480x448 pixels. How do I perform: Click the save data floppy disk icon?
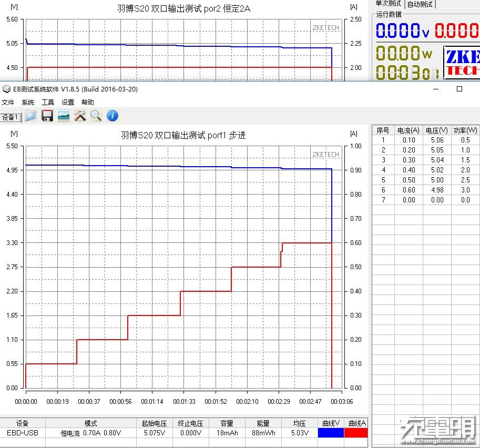(47, 116)
